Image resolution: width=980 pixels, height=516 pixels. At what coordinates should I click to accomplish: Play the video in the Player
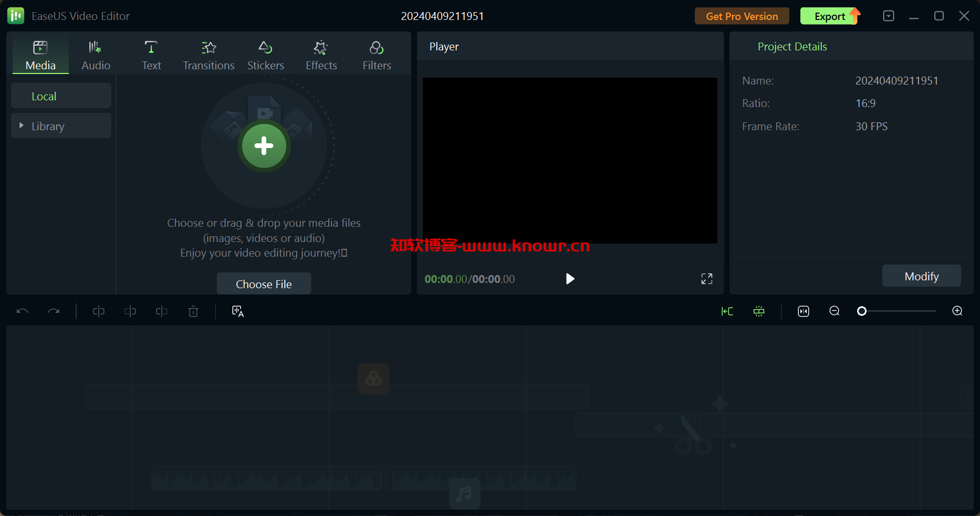(x=570, y=279)
